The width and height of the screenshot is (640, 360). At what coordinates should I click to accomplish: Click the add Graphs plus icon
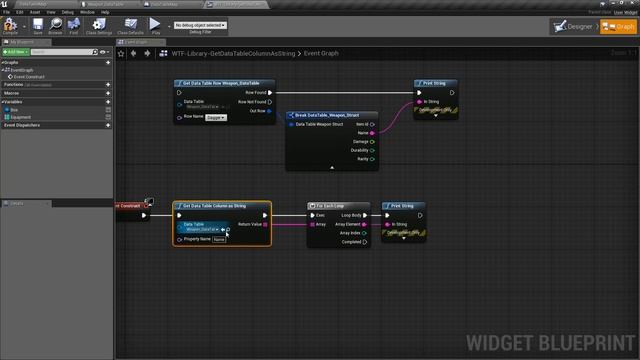(108, 62)
